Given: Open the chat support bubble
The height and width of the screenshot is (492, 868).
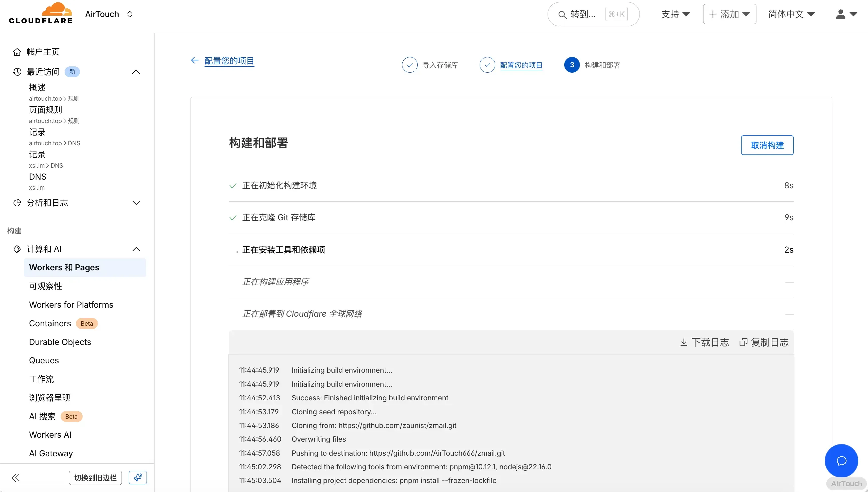Looking at the screenshot, I should [841, 461].
